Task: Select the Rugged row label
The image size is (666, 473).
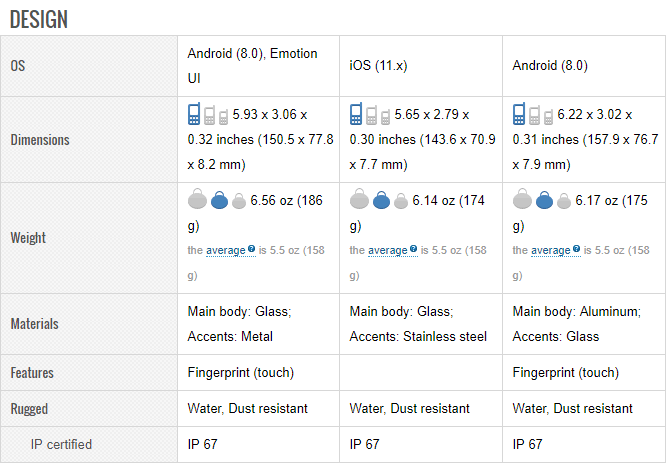Action: (29, 409)
